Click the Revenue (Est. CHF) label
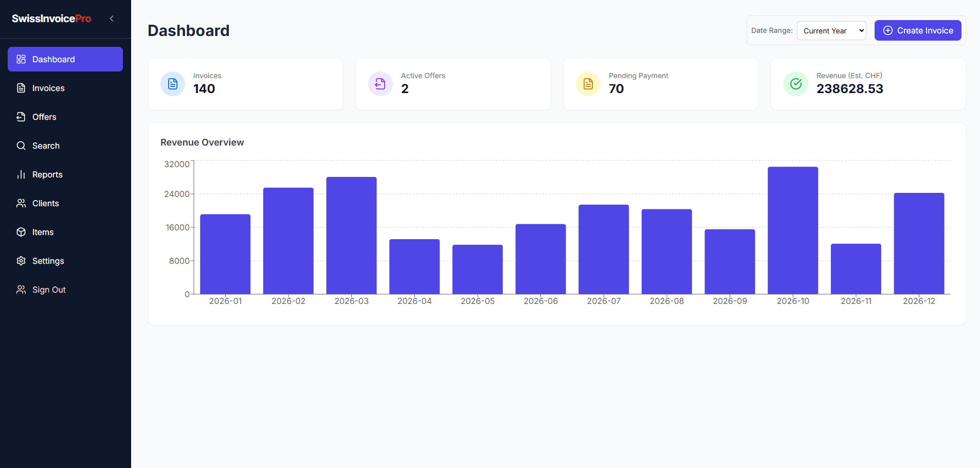The width and height of the screenshot is (980, 468). [849, 76]
